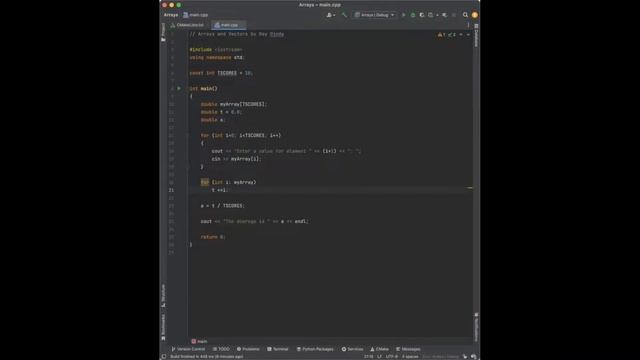
Task: Click the Arrays project breadcrumb
Action: [171, 15]
